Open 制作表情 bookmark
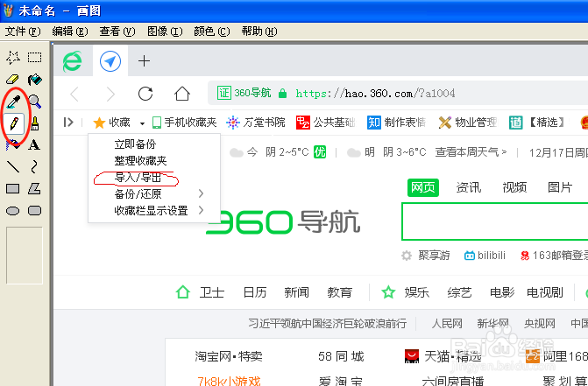 [x=396, y=123]
